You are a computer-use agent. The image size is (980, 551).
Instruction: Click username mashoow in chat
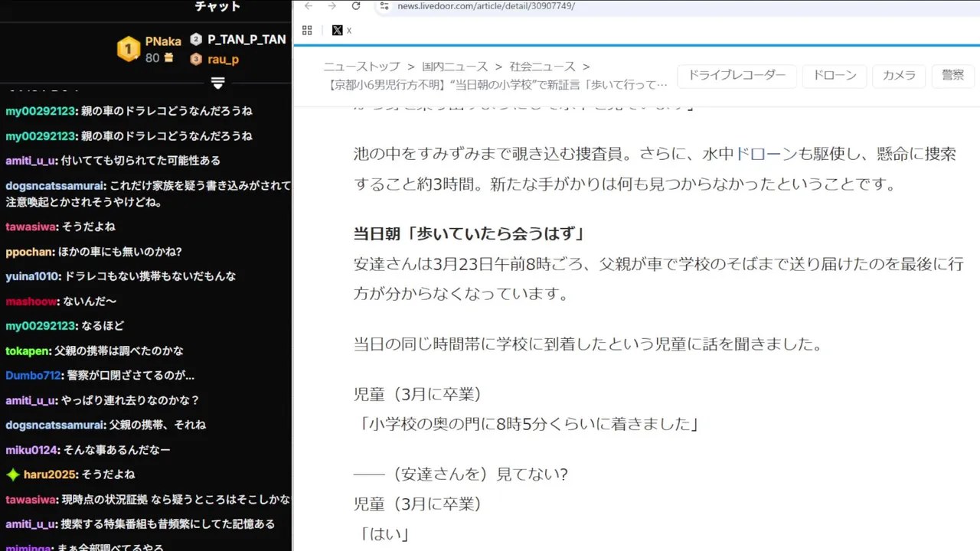click(31, 302)
